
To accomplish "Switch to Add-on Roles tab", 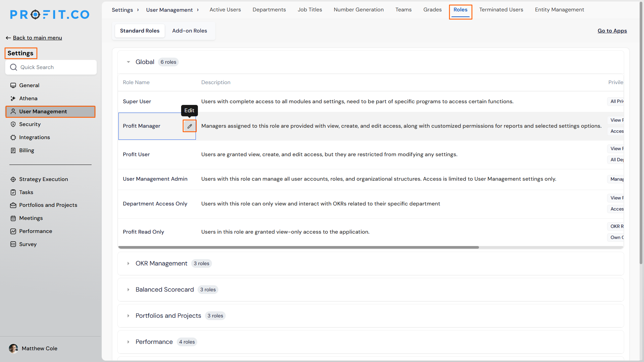I will [x=190, y=31].
